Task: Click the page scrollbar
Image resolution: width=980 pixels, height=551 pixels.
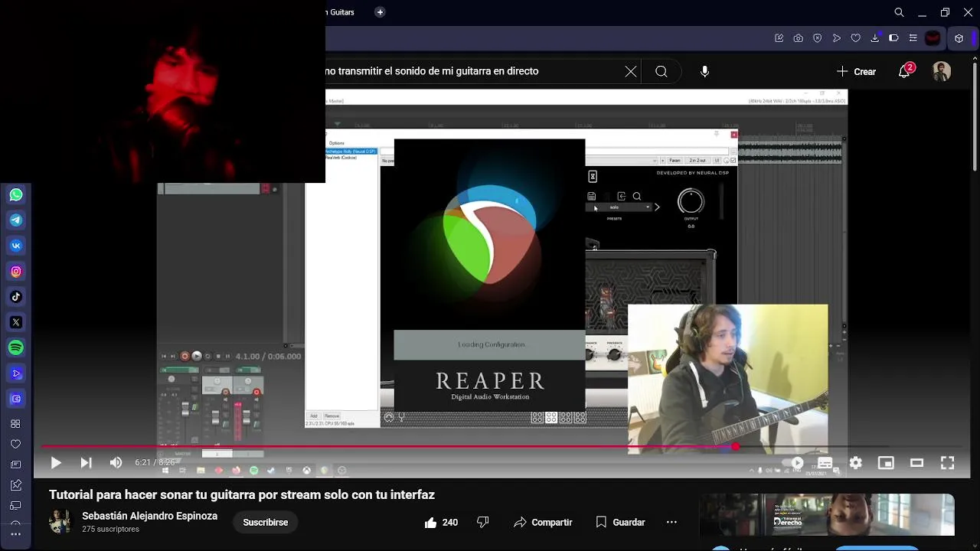Action: pyautogui.click(x=975, y=115)
